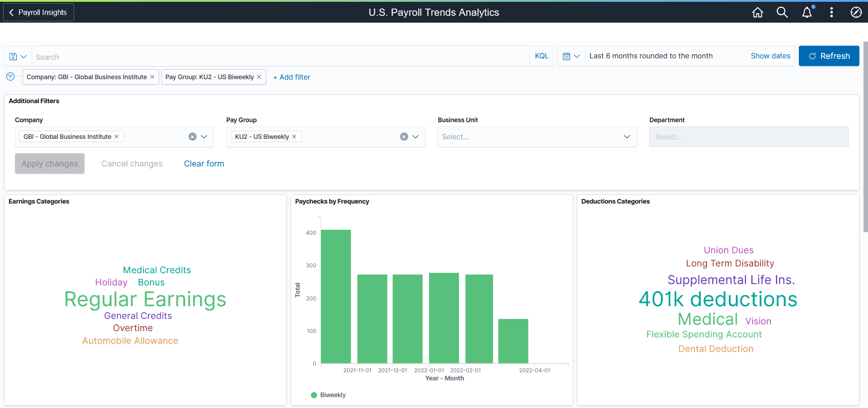Click the Search magnifier icon

pos(783,12)
